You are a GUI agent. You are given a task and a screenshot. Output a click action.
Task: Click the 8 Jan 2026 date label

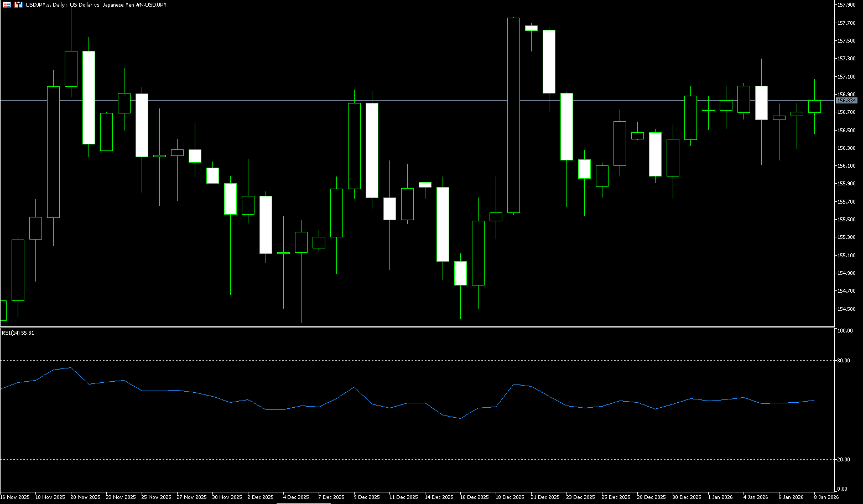pos(826,497)
